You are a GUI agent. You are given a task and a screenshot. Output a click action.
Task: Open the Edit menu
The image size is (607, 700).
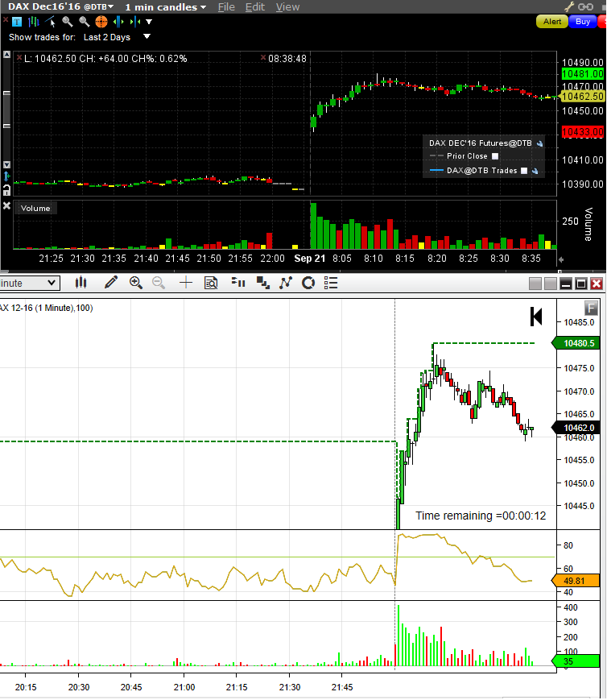point(255,7)
